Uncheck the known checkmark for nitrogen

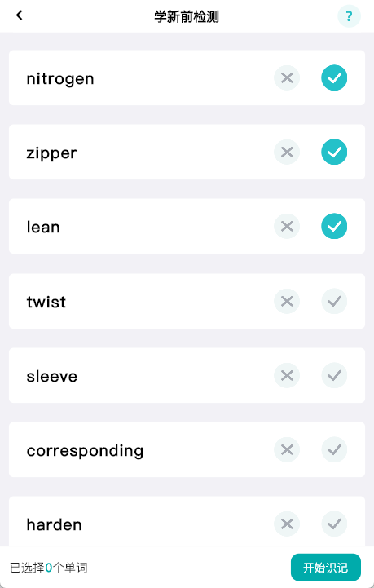pos(334,78)
